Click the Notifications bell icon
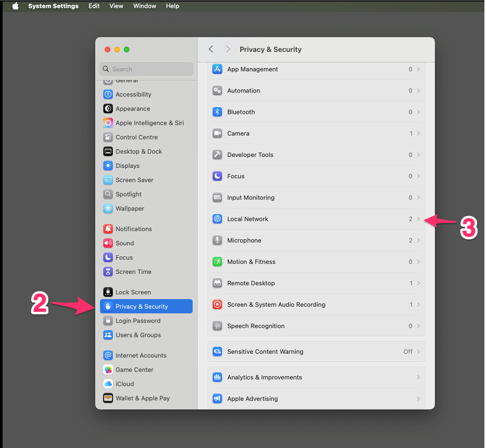This screenshot has width=487, height=448. [x=108, y=229]
